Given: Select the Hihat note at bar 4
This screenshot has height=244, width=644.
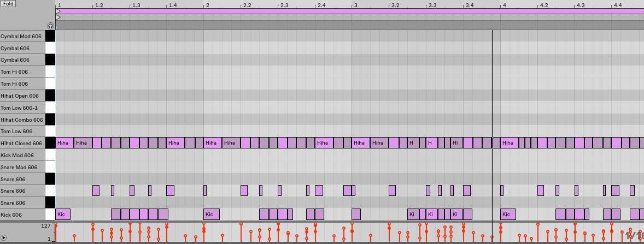Looking at the screenshot, I should coord(508,143).
